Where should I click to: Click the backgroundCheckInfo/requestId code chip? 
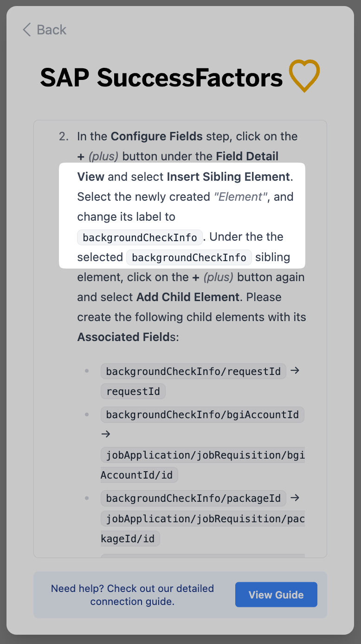[193, 372]
